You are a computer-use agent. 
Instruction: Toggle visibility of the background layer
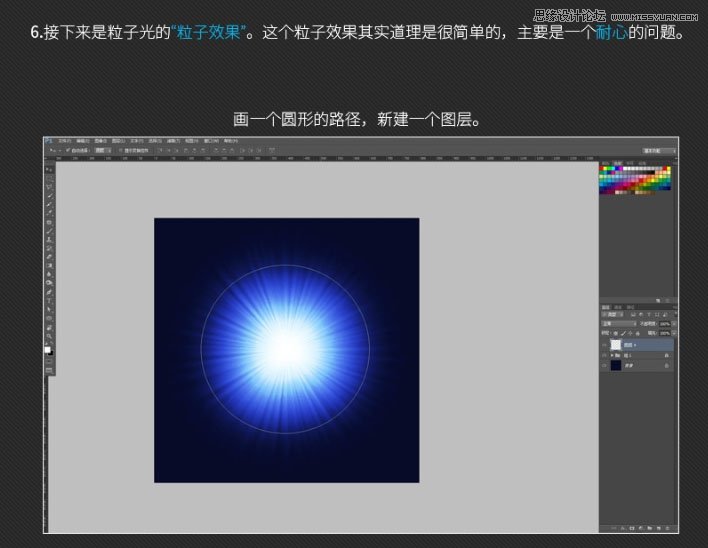click(x=604, y=366)
